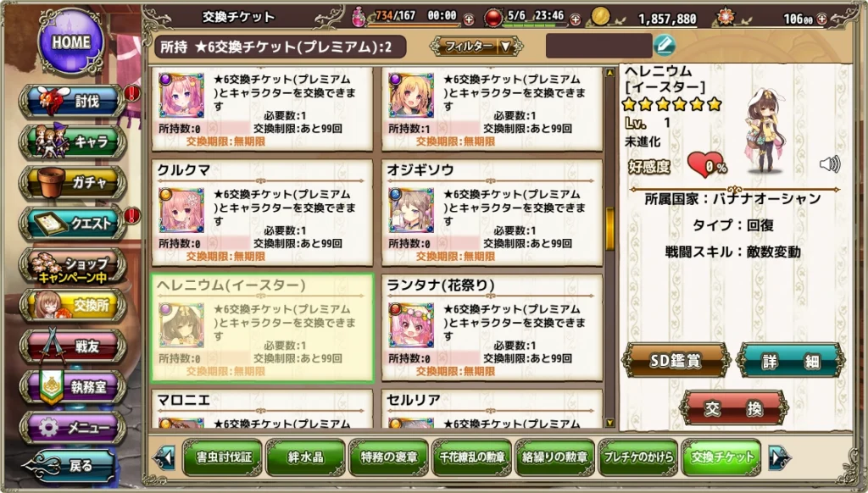Add raid points with the plus beside 23:46
868x493 pixels.
(576, 20)
